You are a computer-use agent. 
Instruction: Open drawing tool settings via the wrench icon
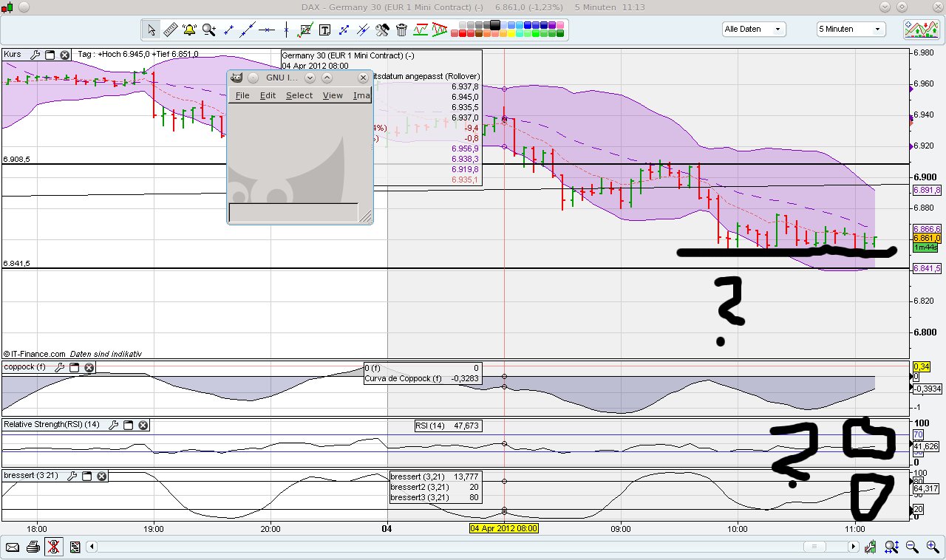click(384, 30)
